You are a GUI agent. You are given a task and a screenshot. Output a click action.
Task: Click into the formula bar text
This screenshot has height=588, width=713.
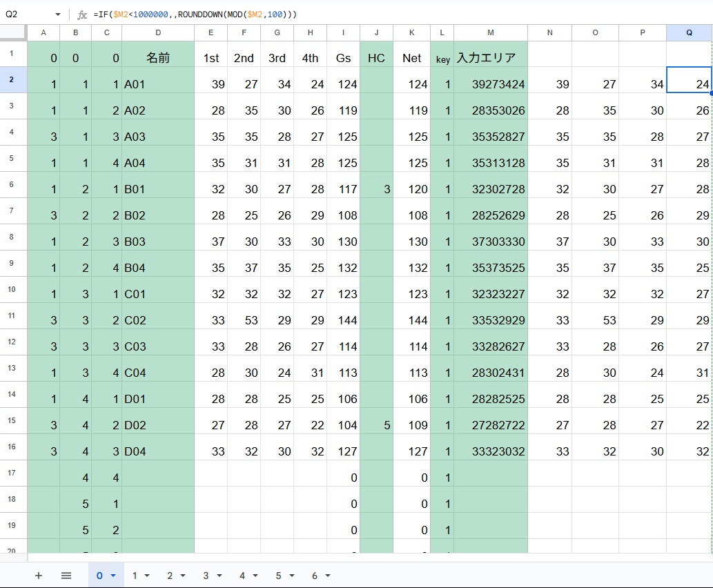coord(195,14)
